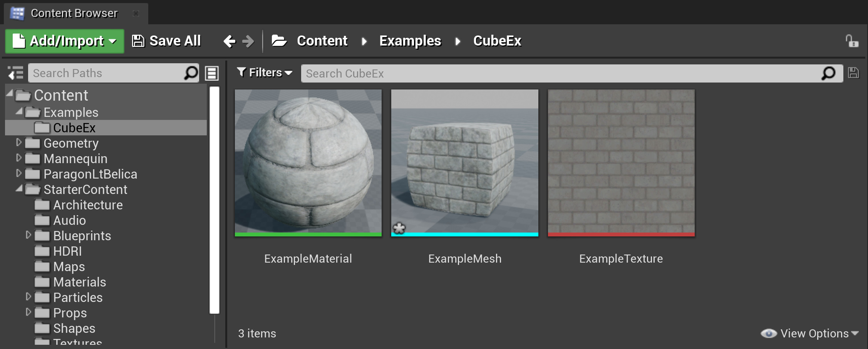Screen dimensions: 868x349
Task: Open the Add/Import menu
Action: tap(64, 41)
